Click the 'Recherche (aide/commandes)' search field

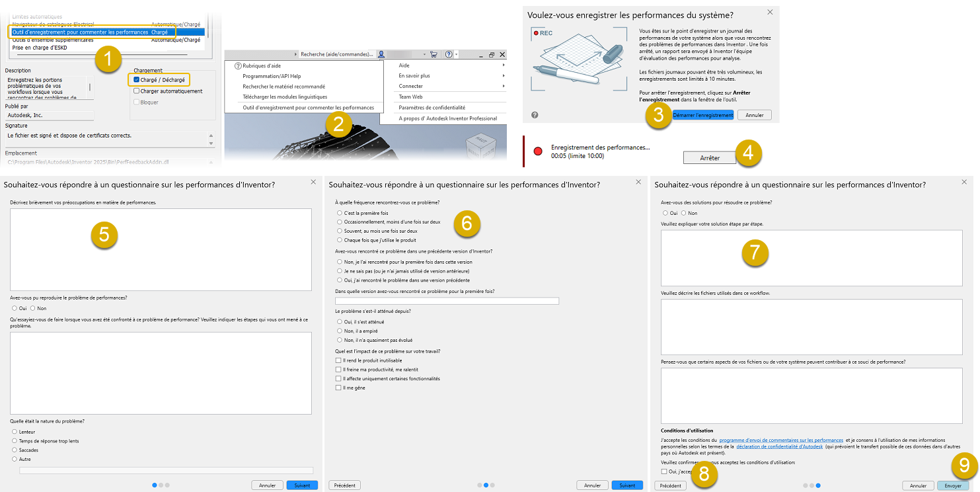[x=338, y=54]
